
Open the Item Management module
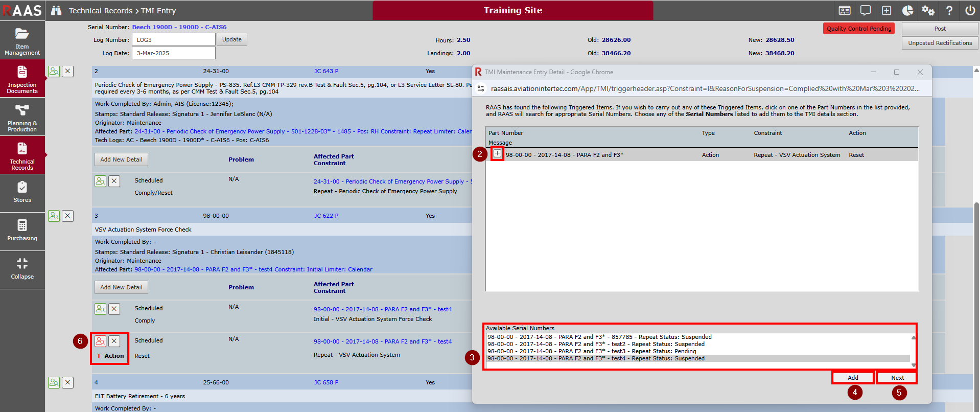(x=22, y=40)
